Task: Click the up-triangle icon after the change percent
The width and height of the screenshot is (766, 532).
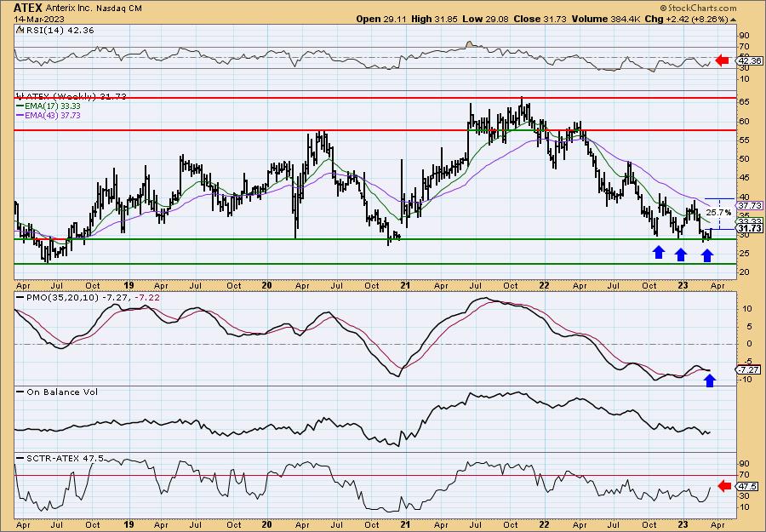Action: pos(733,19)
